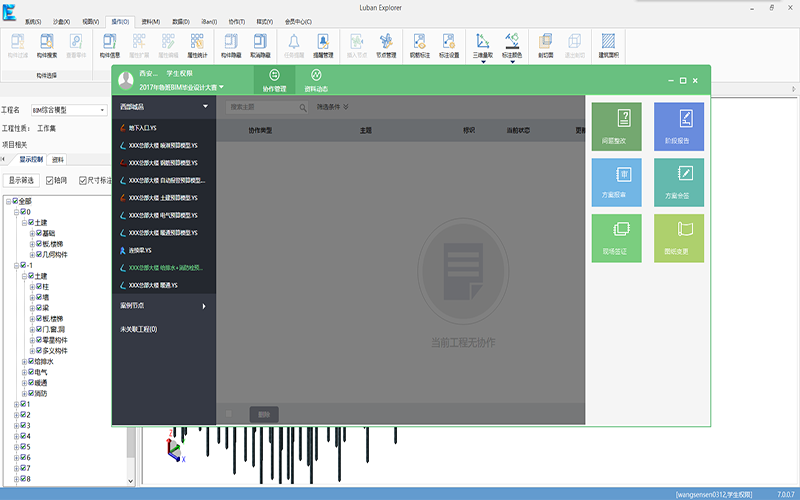Toggle the 消防 checkbox

click(31, 393)
